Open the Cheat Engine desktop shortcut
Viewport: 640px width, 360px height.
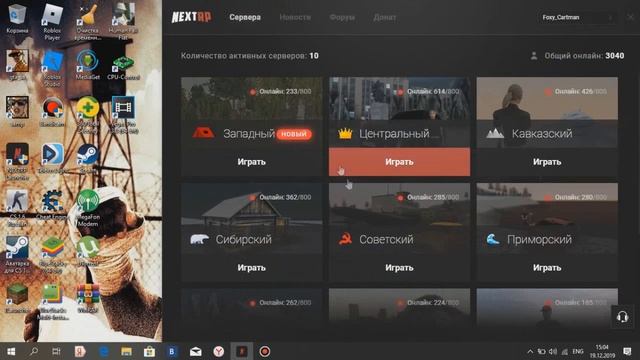(x=52, y=205)
